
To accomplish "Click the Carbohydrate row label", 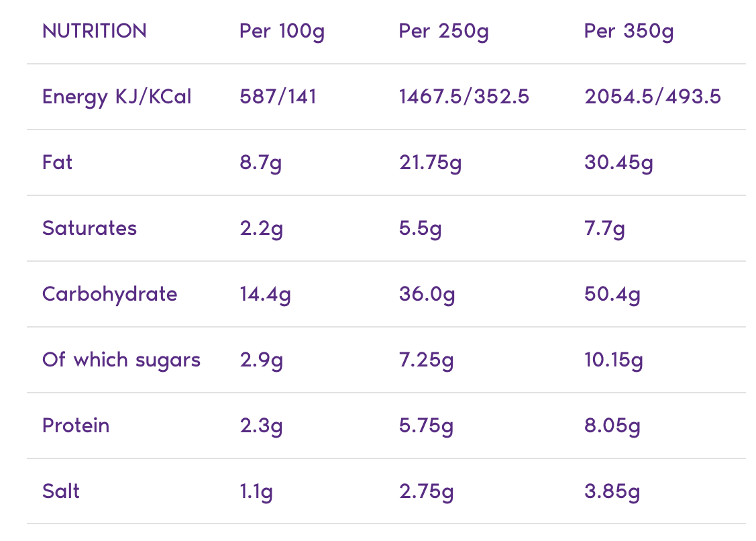I will tap(109, 294).
